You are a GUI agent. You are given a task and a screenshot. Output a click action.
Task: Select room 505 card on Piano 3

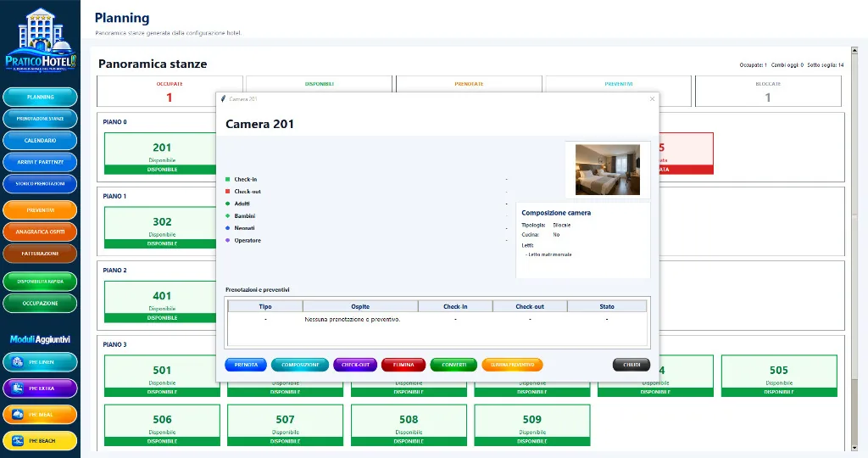[x=779, y=376]
